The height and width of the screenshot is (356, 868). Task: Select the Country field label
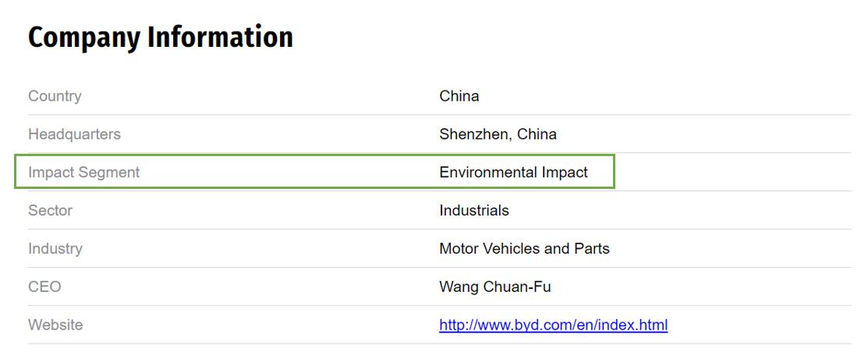[55, 96]
